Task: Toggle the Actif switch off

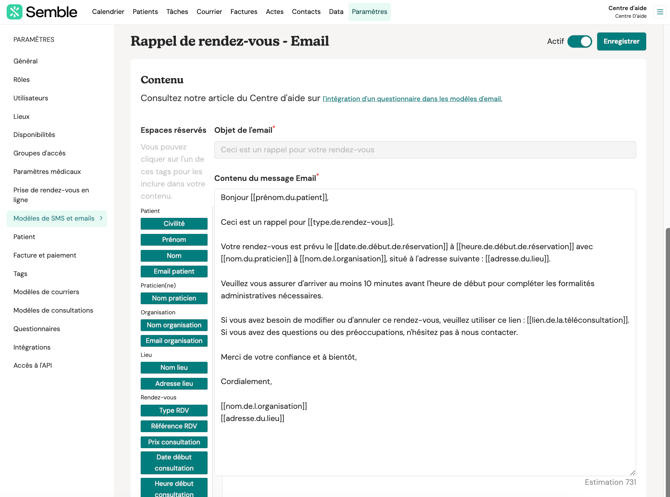Action: click(x=579, y=41)
